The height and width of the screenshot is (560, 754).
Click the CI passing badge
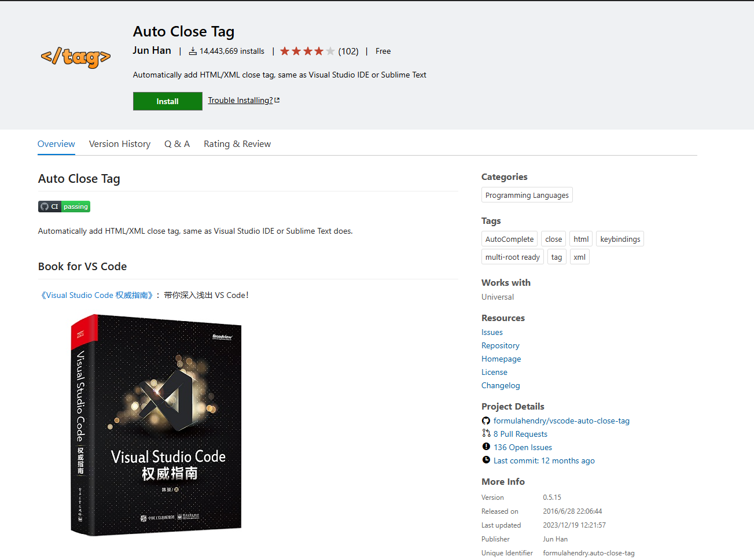[64, 207]
